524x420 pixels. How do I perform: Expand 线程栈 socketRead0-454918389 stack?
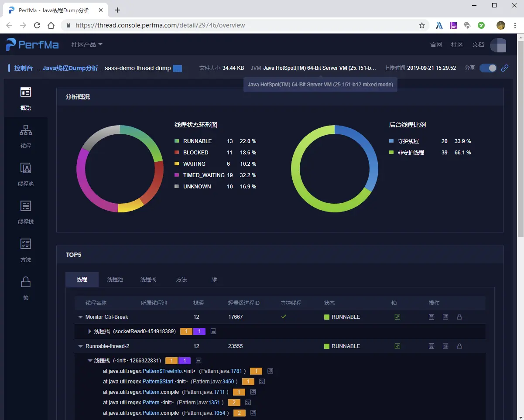90,331
